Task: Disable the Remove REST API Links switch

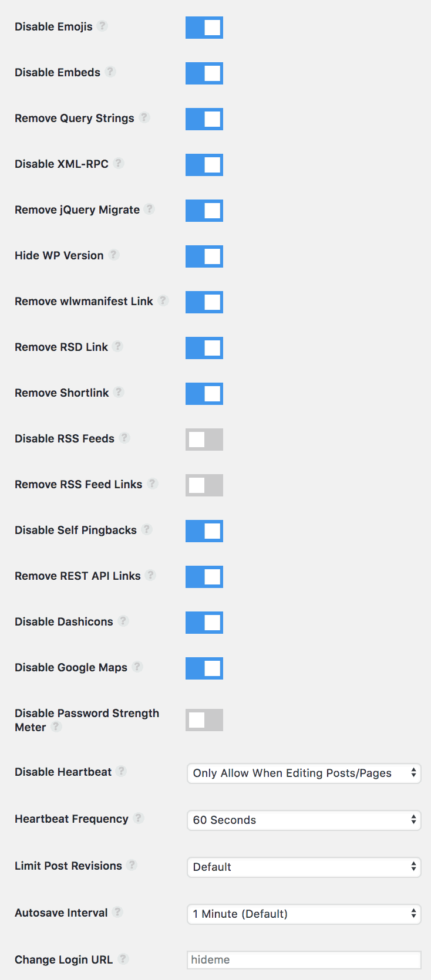Action: [204, 576]
